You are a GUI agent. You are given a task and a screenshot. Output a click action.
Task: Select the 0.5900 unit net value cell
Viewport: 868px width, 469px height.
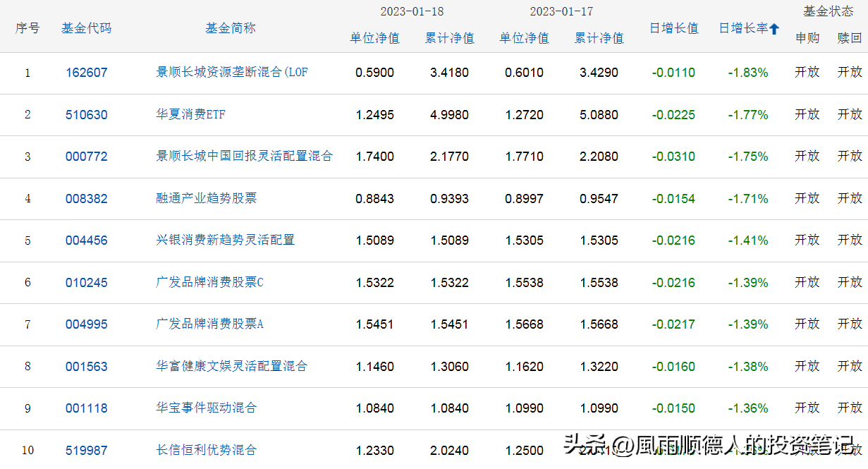pyautogui.click(x=375, y=73)
